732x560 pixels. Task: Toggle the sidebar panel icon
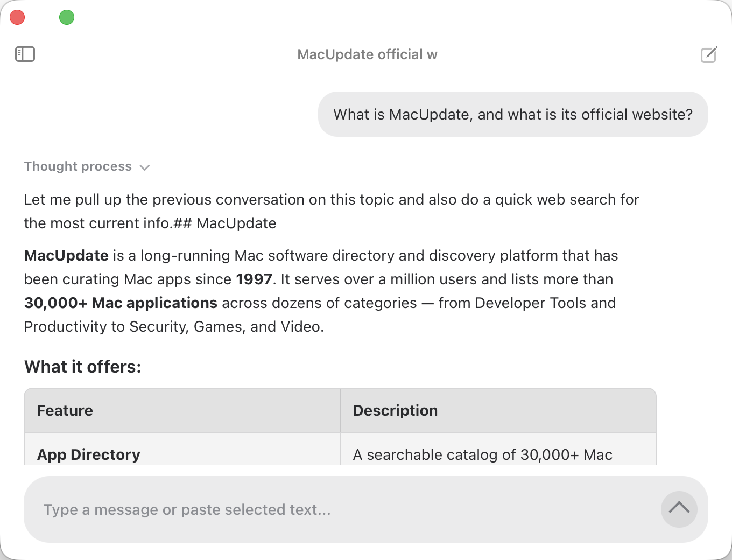point(25,54)
